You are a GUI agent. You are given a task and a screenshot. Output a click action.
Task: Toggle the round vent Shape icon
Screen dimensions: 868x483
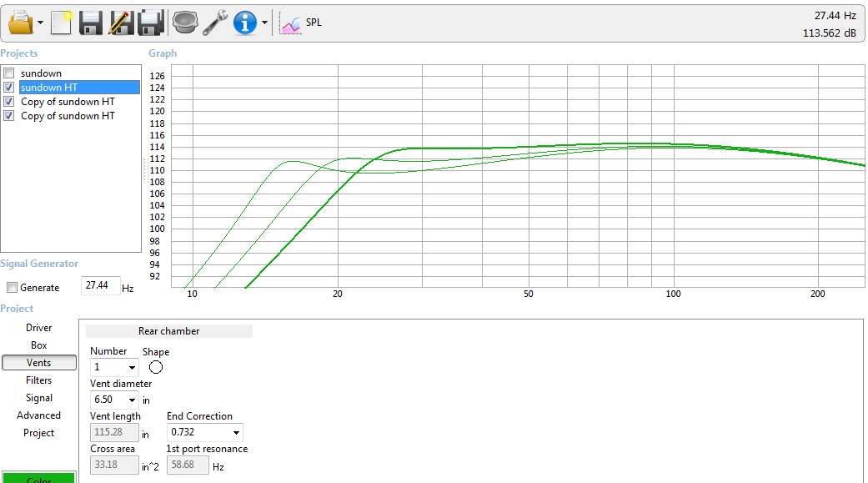(156, 367)
